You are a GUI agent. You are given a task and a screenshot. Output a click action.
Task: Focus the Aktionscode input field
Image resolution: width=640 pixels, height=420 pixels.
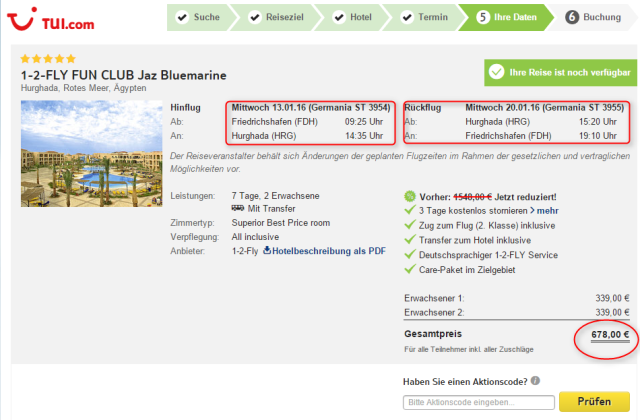point(479,402)
